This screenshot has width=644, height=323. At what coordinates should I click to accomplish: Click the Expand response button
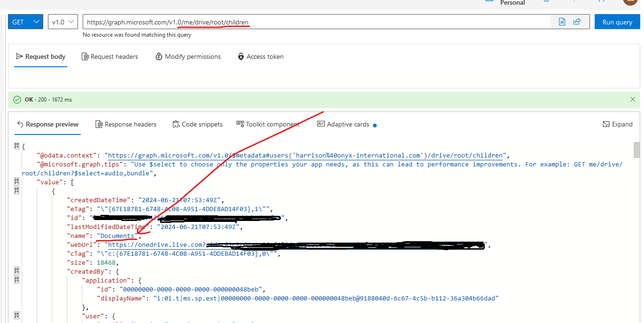click(x=617, y=125)
